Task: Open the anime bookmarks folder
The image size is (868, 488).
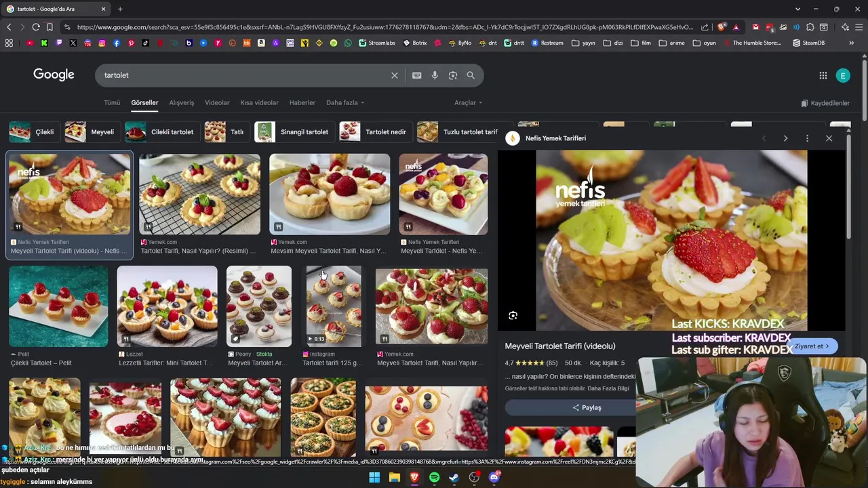Action: point(671,43)
